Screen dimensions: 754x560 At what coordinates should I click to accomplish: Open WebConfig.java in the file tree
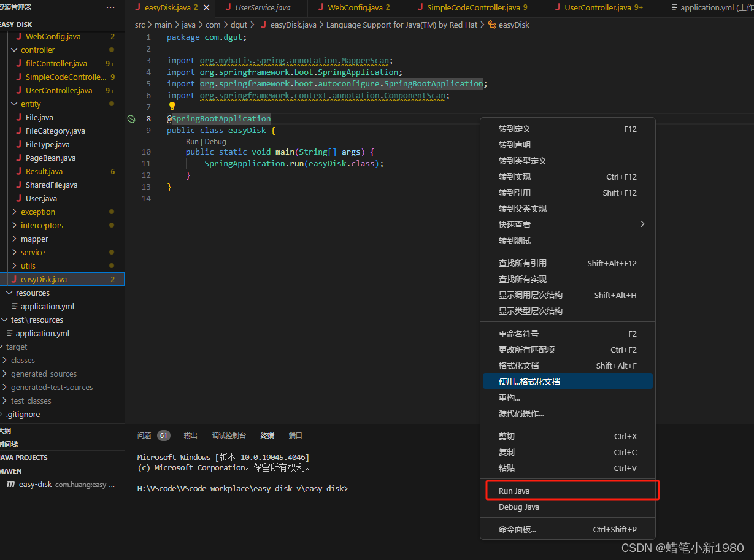[53, 37]
